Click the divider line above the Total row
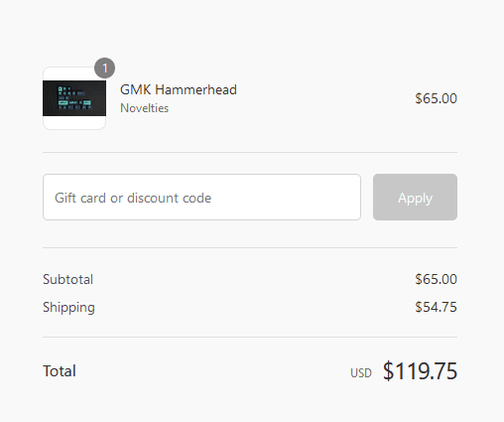This screenshot has height=422, width=504. [x=250, y=338]
